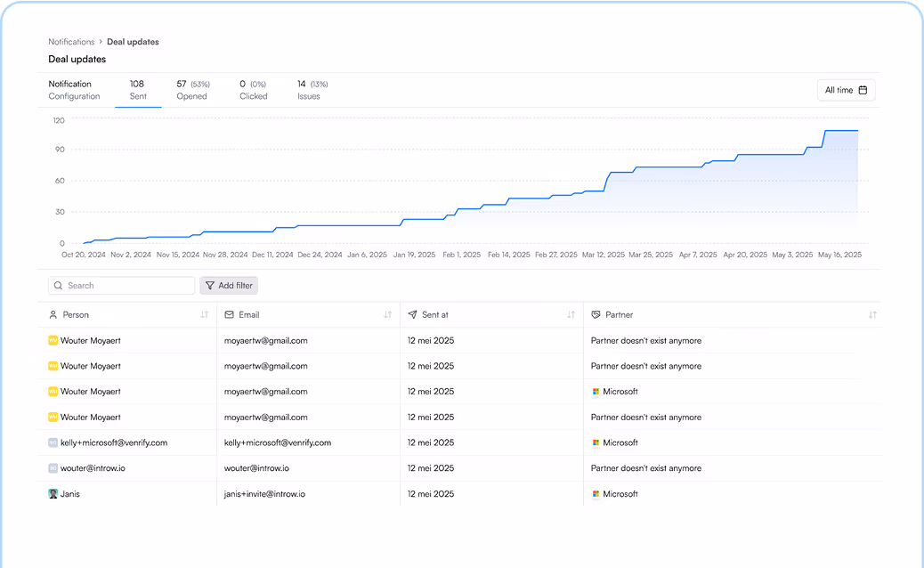
Task: Click the Partner column header label
Action: [620, 314]
